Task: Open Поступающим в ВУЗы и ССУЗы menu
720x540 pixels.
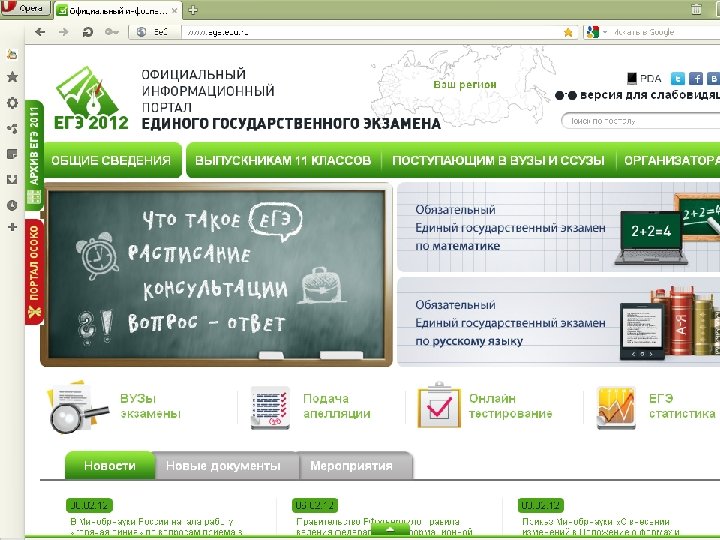Action: pyautogui.click(x=498, y=160)
